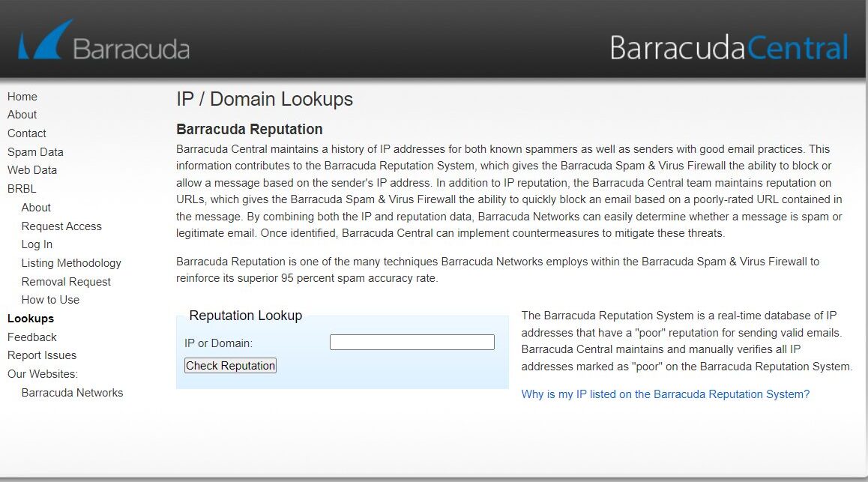
Task: Open About under BRBL
Action: point(36,208)
